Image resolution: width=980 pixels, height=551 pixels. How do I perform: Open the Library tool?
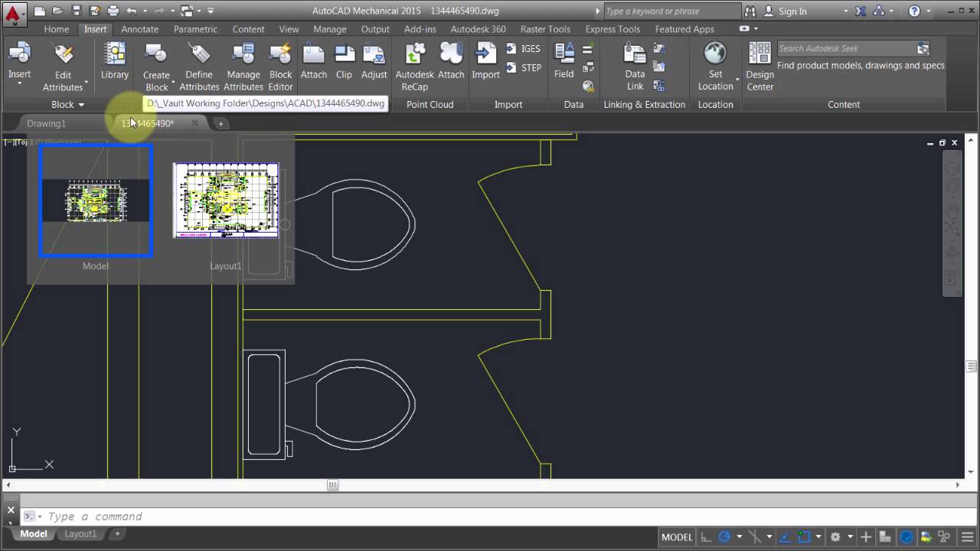115,61
